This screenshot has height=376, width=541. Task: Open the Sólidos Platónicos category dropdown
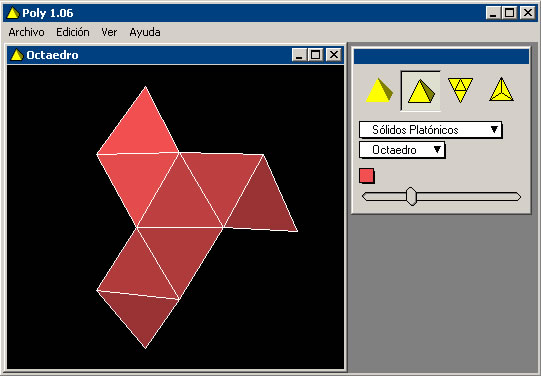[431, 130]
